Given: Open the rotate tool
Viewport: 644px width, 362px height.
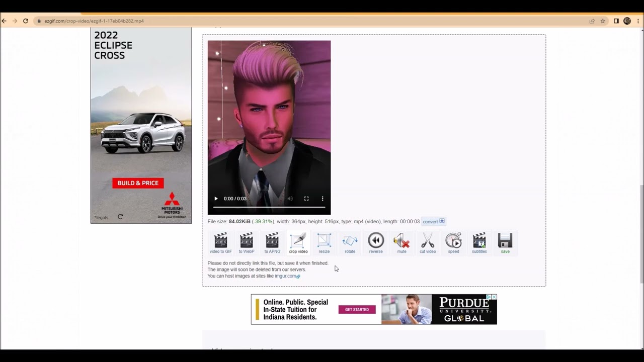Looking at the screenshot, I should 350,243.
